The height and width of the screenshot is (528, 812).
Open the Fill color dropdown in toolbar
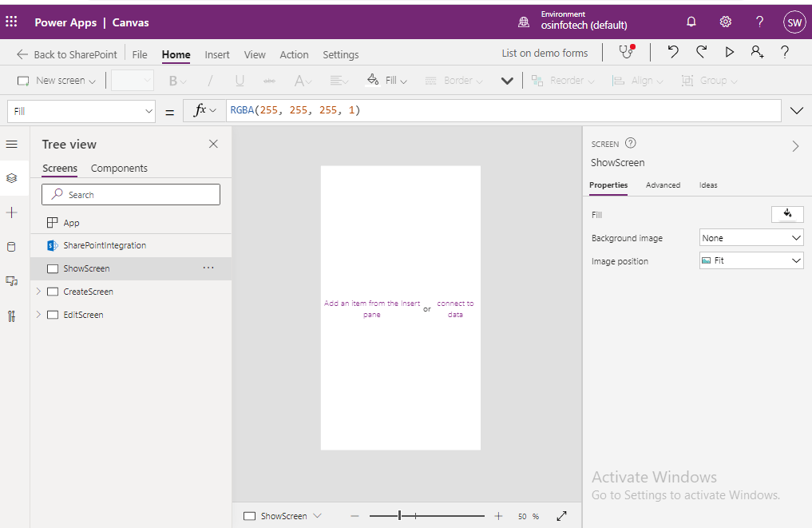tap(387, 81)
